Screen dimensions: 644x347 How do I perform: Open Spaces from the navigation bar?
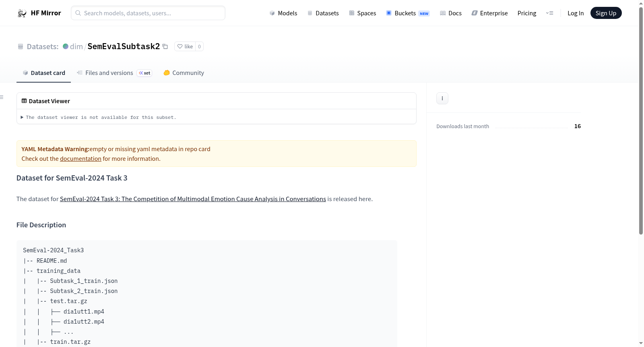point(363,13)
